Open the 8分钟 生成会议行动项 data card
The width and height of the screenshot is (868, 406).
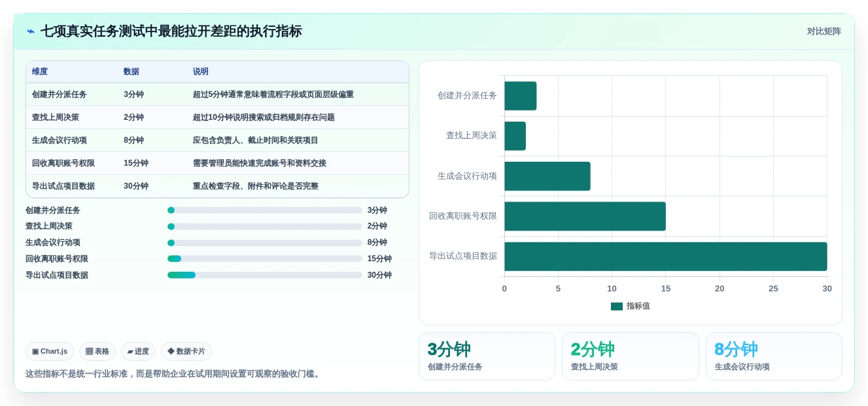click(774, 356)
